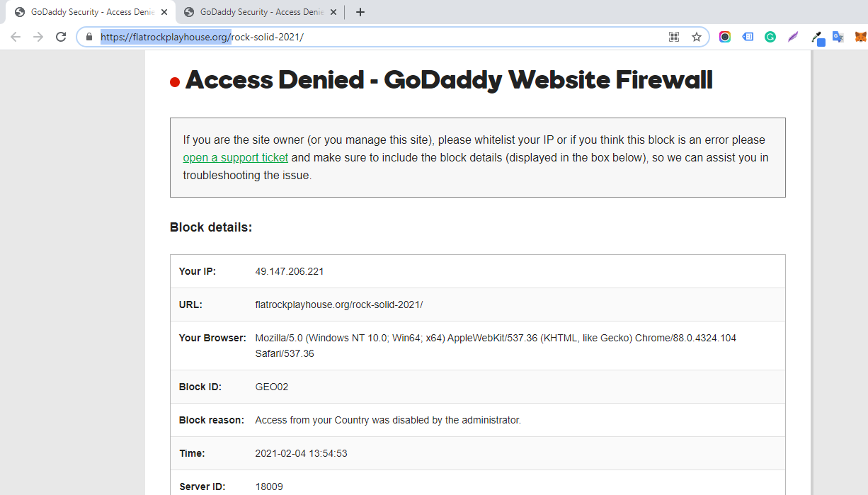Open the purple feather extension
This screenshot has width=868, height=495.
(793, 37)
